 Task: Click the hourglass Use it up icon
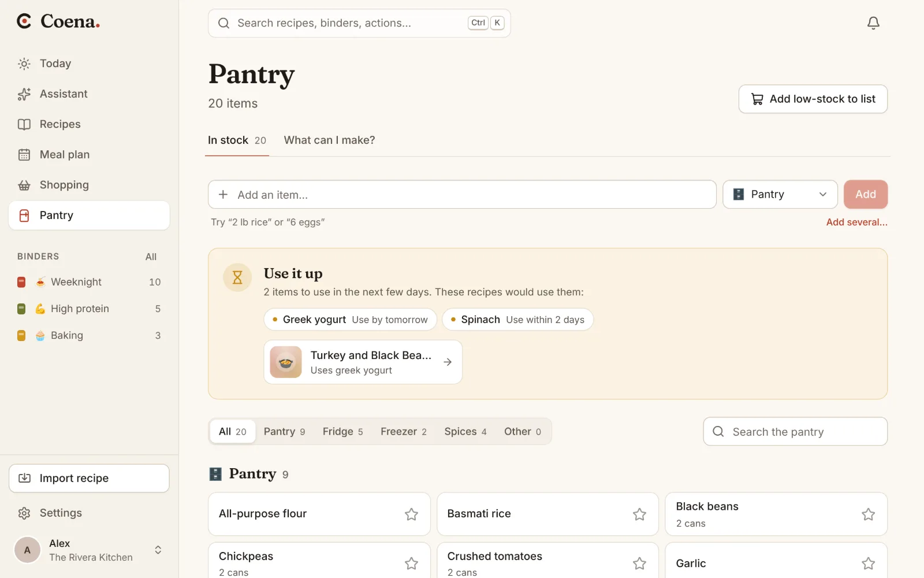tap(237, 277)
